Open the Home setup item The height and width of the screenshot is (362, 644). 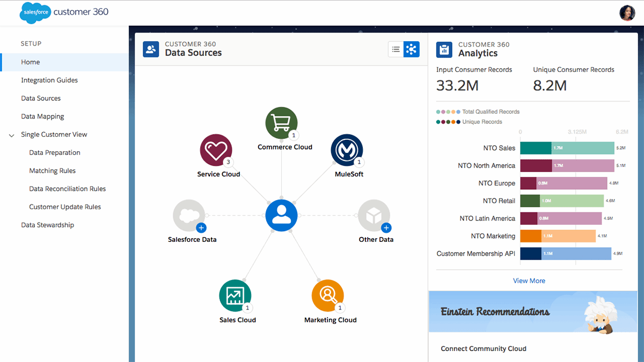[x=31, y=62]
